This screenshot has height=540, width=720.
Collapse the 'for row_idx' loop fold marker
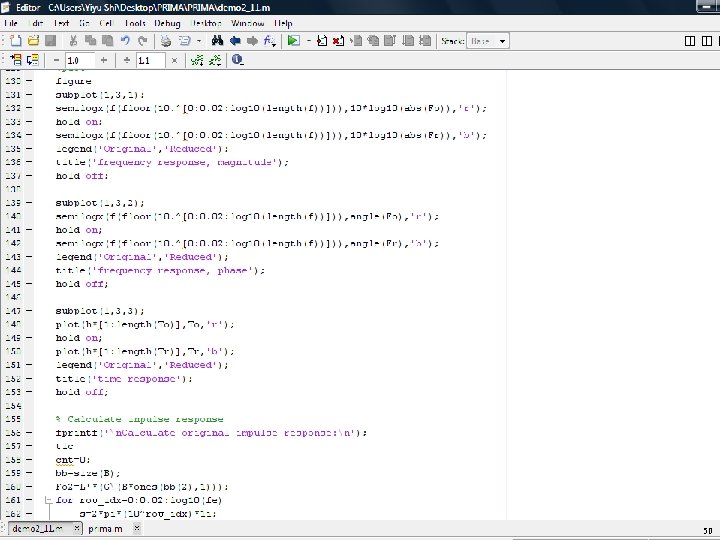(x=48, y=500)
